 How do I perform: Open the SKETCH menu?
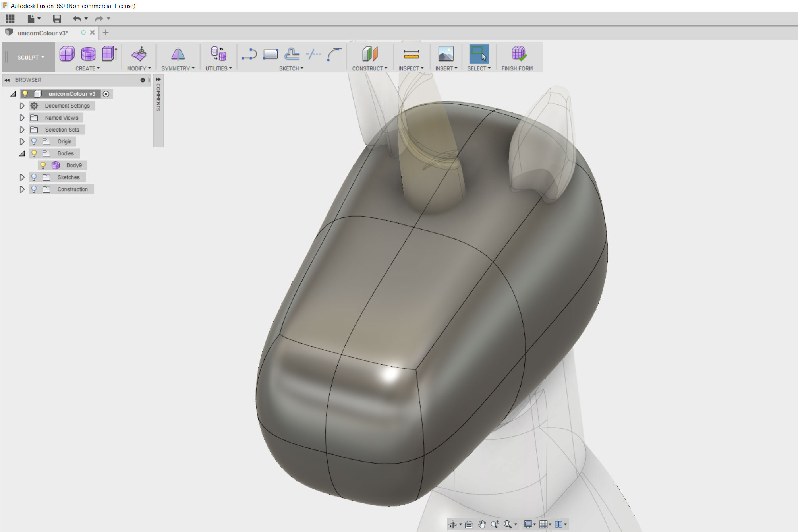coord(291,68)
